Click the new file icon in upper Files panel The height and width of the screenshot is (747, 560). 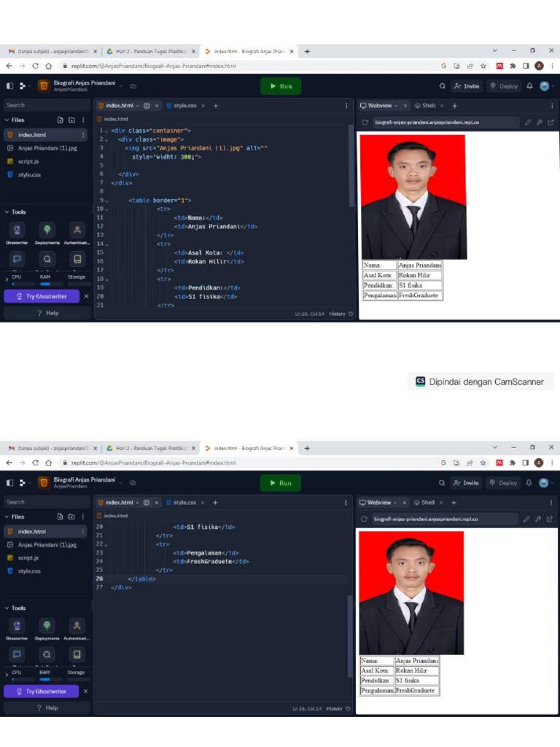pos(60,120)
